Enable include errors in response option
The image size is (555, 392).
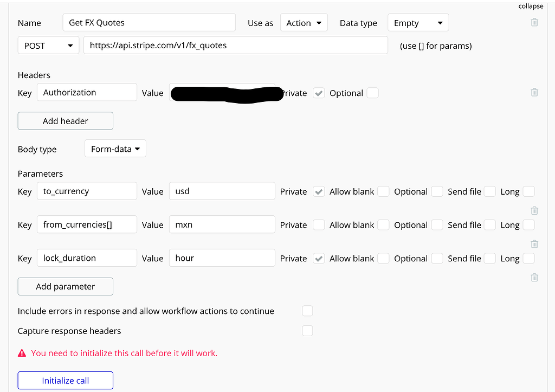pyautogui.click(x=307, y=311)
